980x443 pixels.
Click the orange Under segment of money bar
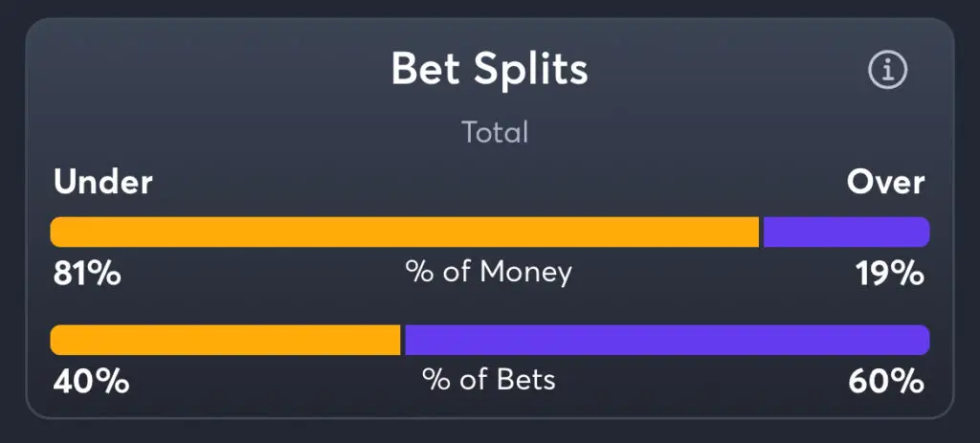coord(405,232)
